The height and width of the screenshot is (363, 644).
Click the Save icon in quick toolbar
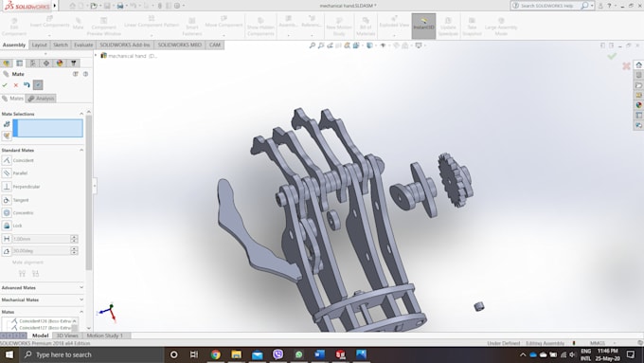coord(107,6)
